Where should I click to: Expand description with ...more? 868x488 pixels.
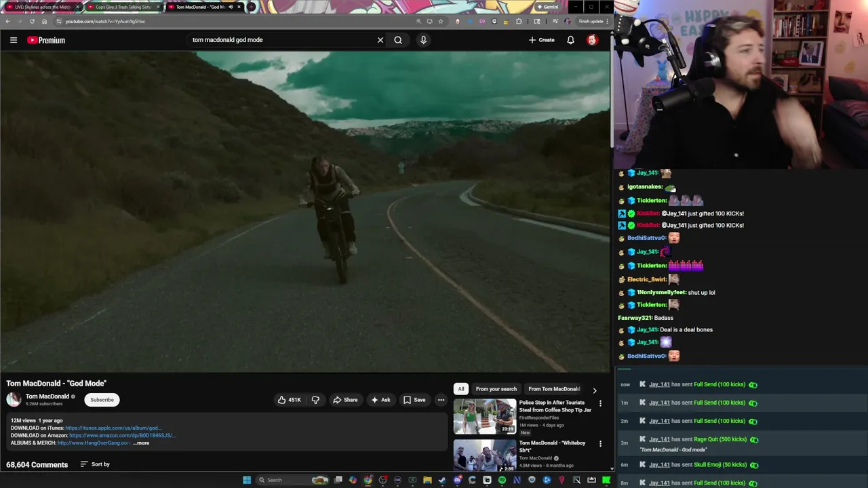pos(141,443)
